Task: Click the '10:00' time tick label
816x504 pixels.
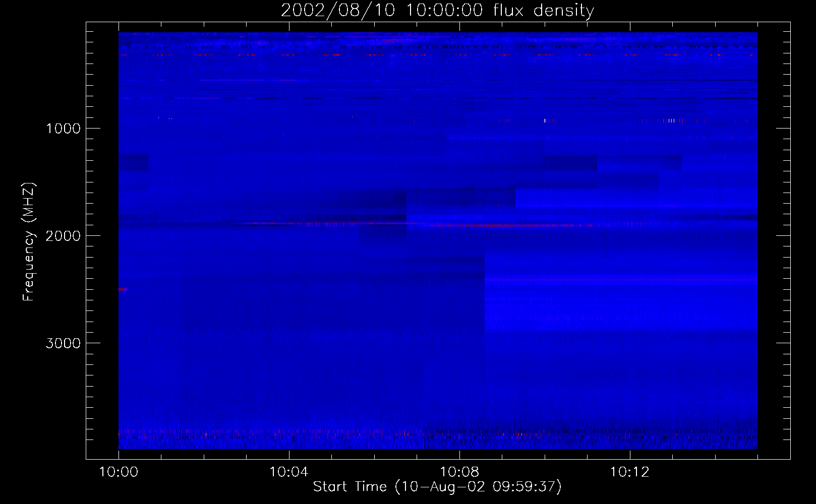Action: [119, 472]
